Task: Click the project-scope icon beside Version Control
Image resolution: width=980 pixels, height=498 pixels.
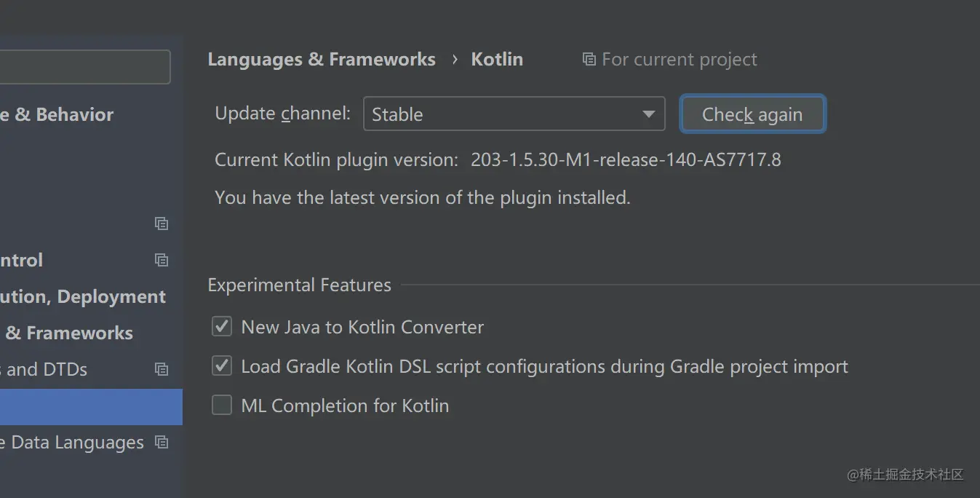Action: tap(162, 260)
